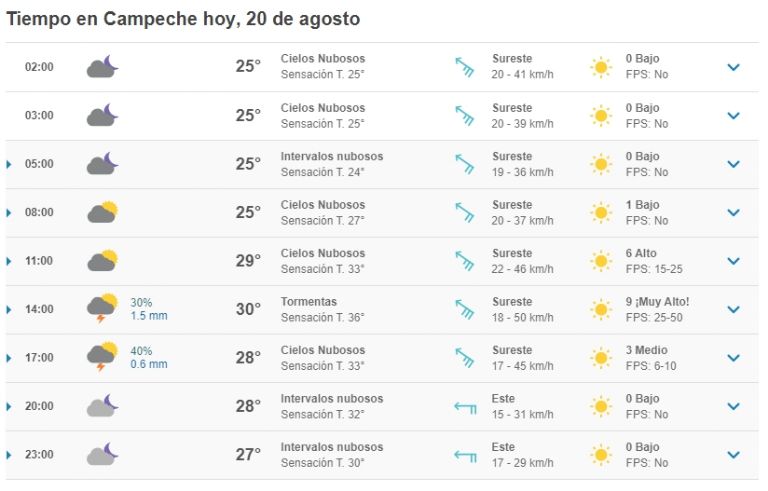Click the partly sunny icon at 08:00
The image size is (768, 491).
pos(102,212)
